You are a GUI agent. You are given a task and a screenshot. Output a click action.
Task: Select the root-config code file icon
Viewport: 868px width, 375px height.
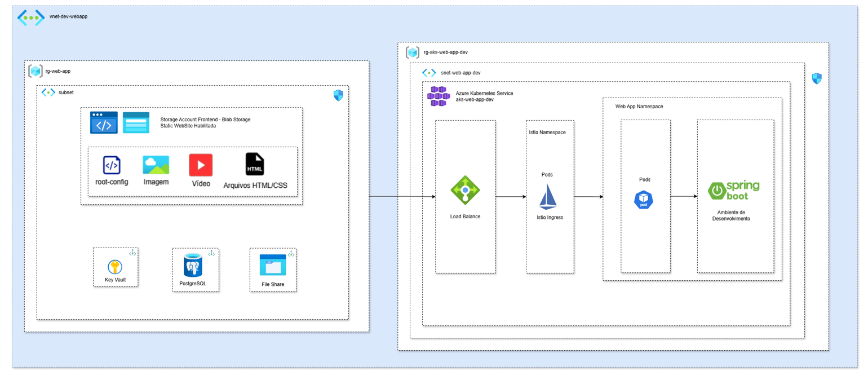tap(112, 165)
